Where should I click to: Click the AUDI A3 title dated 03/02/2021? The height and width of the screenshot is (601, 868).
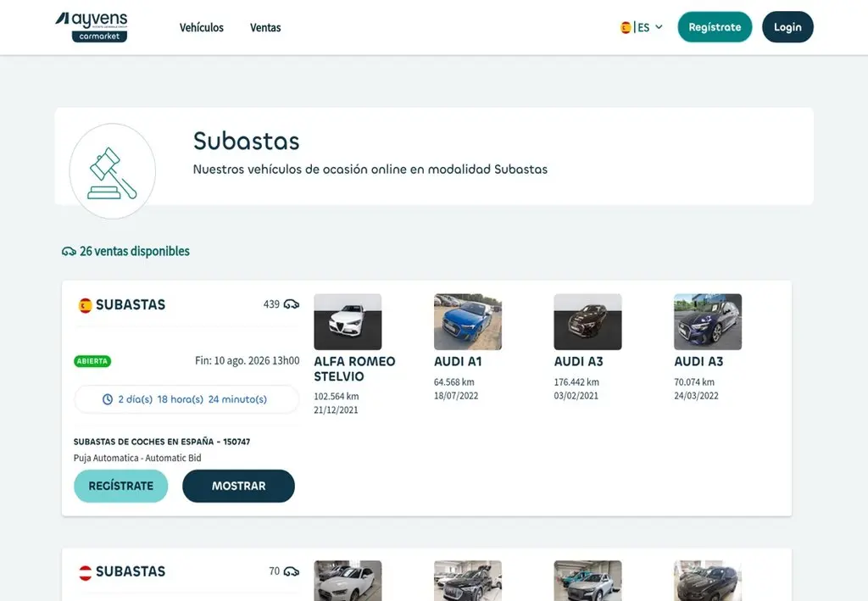[x=578, y=361]
